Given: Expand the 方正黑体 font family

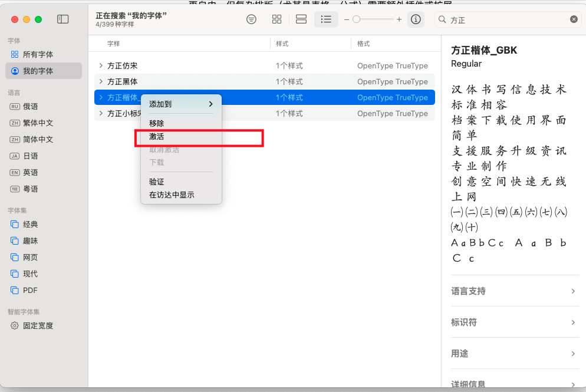Looking at the screenshot, I should [101, 81].
